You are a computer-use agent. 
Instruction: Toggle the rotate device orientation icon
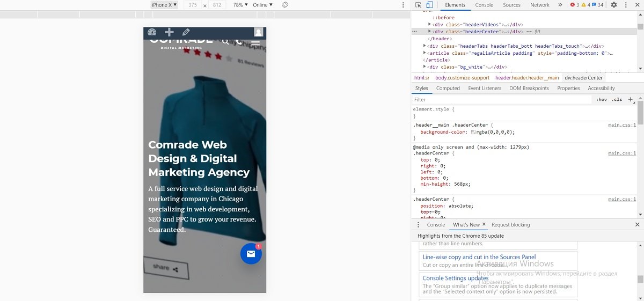(285, 5)
